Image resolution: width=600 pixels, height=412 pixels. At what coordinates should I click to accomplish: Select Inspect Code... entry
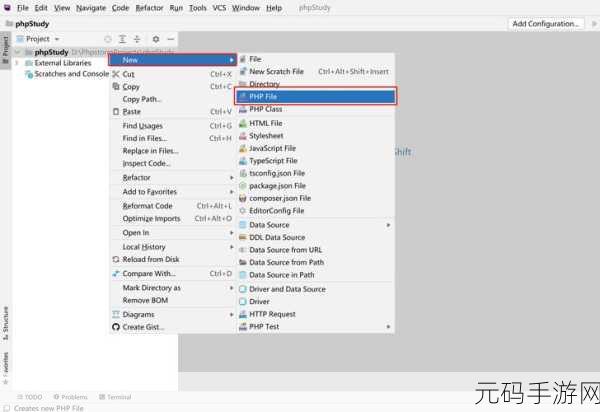[x=173, y=164]
